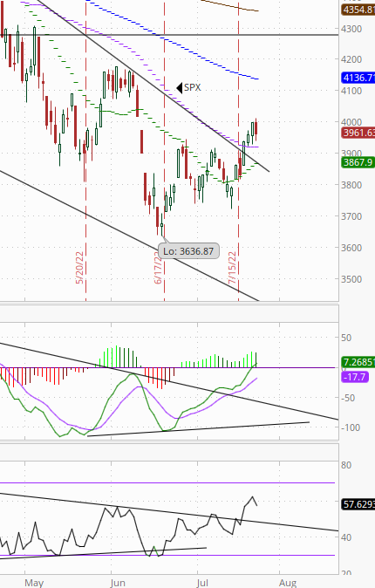This screenshot has height=588, width=375.
Task: Click the SPX symbol label arrow
Action: (180, 88)
